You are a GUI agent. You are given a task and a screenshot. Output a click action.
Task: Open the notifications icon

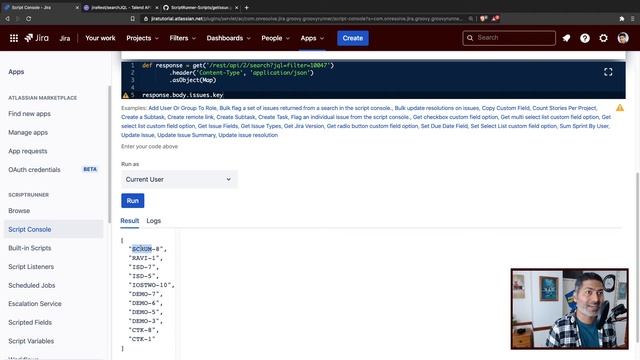tap(566, 38)
